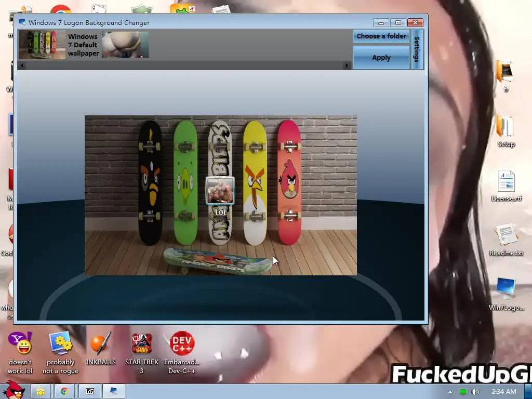The image size is (532, 399).
Task: Click the left arrow of thumbnail scrollbar
Action: tap(22, 65)
